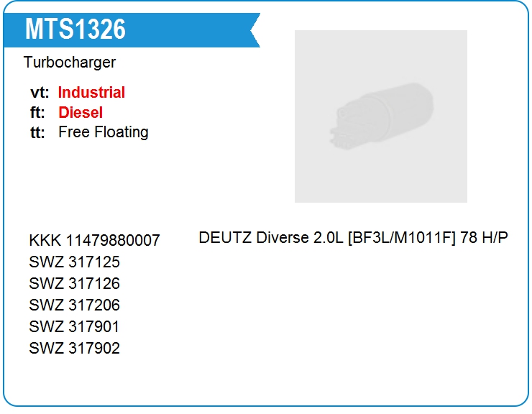Click the DEUTZ Diverse 2.0L application line
Viewport: 532px width, 414px height.
(353, 237)
